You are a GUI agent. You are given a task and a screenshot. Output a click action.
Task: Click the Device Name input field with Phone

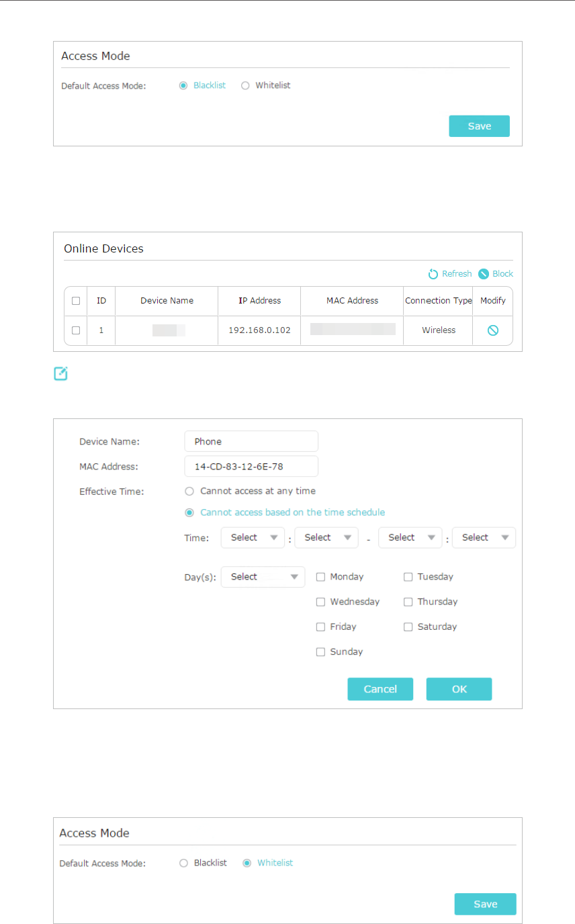tap(251, 441)
